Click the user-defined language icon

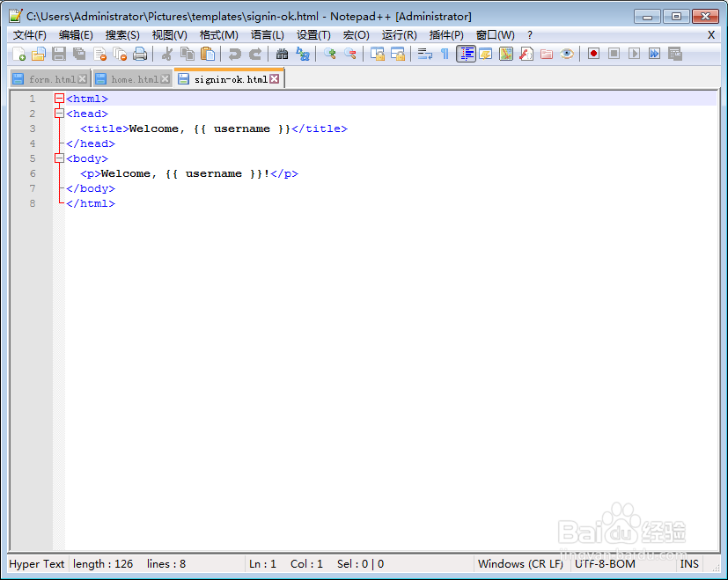coord(486,54)
